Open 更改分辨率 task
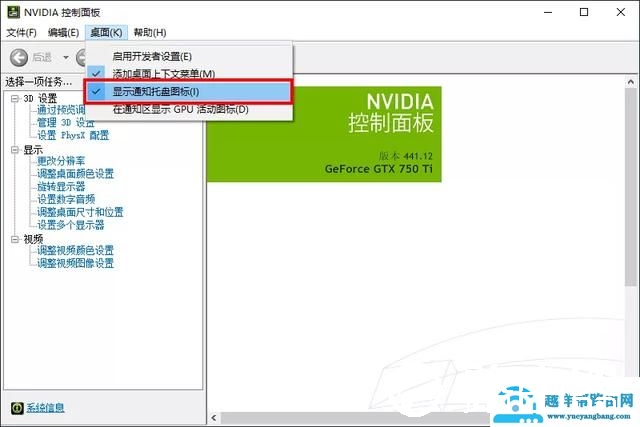The height and width of the screenshot is (427, 640). (x=61, y=161)
